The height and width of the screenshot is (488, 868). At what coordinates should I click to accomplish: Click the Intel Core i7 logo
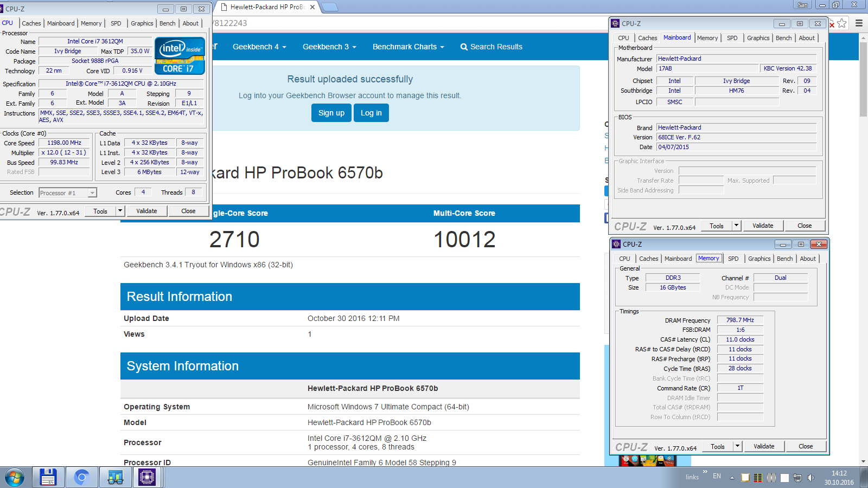point(180,55)
